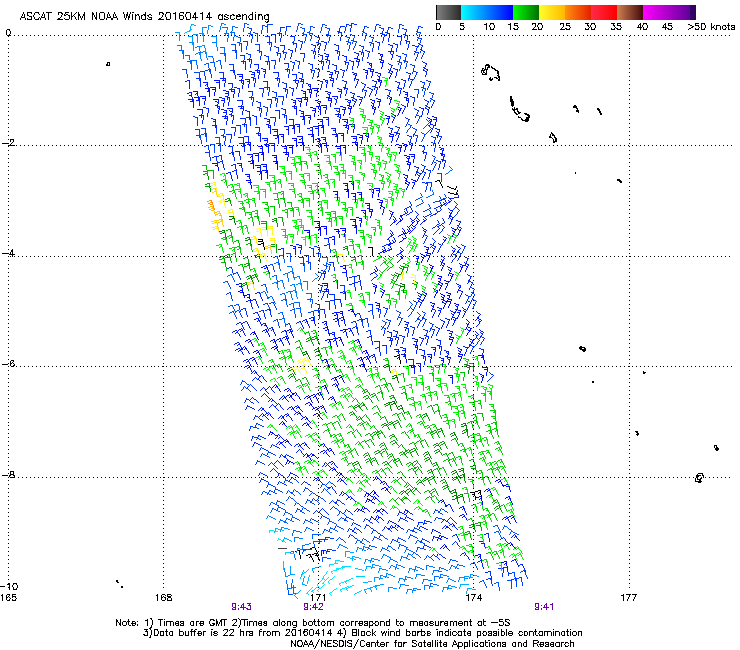Click the '20' label under the color legend
740x650 pixels.
(537, 27)
